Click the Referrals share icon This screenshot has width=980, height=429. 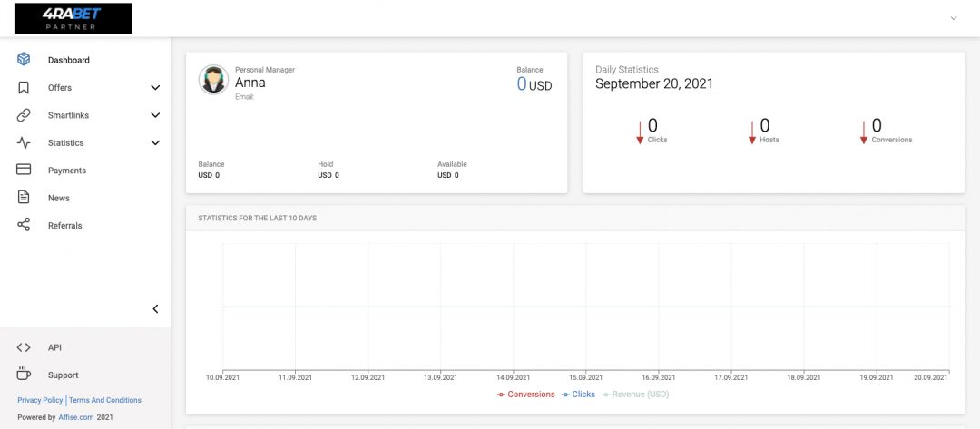pyautogui.click(x=24, y=225)
